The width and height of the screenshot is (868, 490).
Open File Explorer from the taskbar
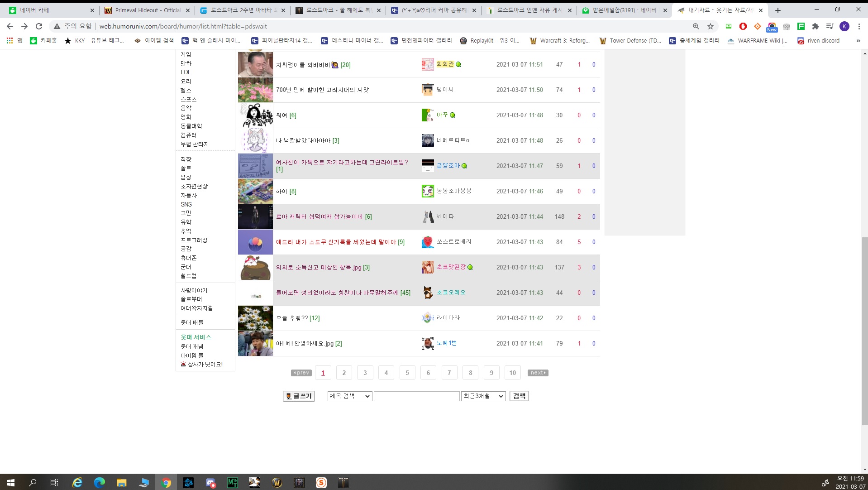pos(121,482)
